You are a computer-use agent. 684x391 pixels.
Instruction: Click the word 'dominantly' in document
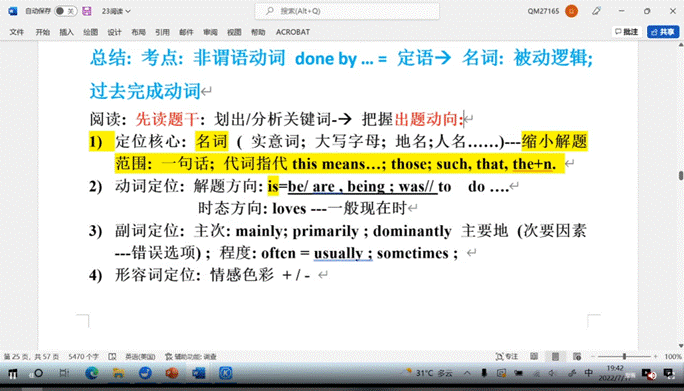click(412, 231)
